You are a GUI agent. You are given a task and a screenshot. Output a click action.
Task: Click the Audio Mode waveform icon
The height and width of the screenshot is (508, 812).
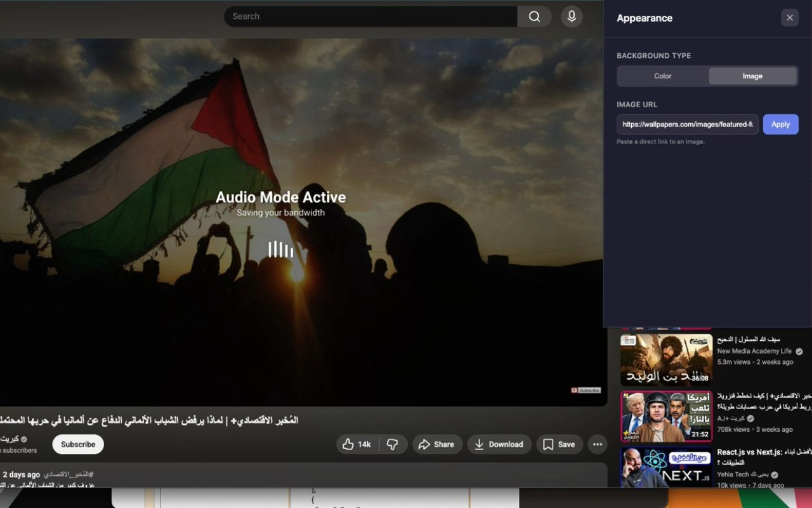[x=280, y=249]
